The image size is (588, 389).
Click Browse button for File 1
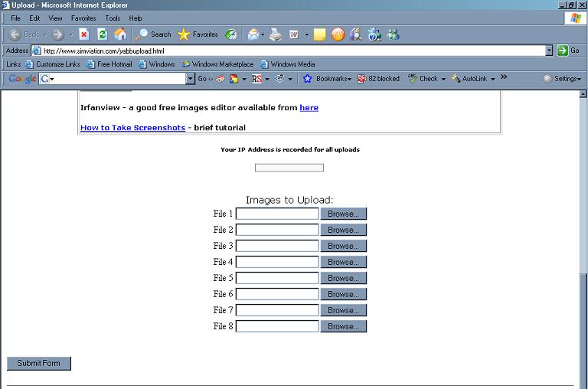[343, 214]
